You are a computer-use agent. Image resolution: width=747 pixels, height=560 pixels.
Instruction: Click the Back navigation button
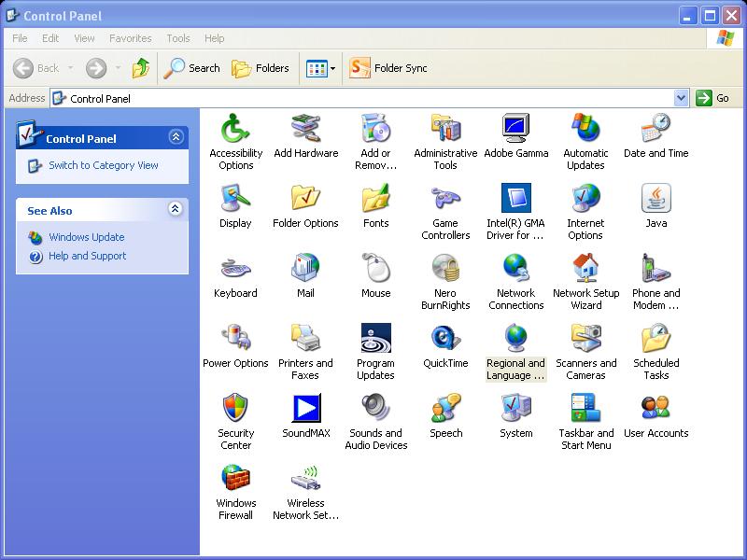point(36,68)
